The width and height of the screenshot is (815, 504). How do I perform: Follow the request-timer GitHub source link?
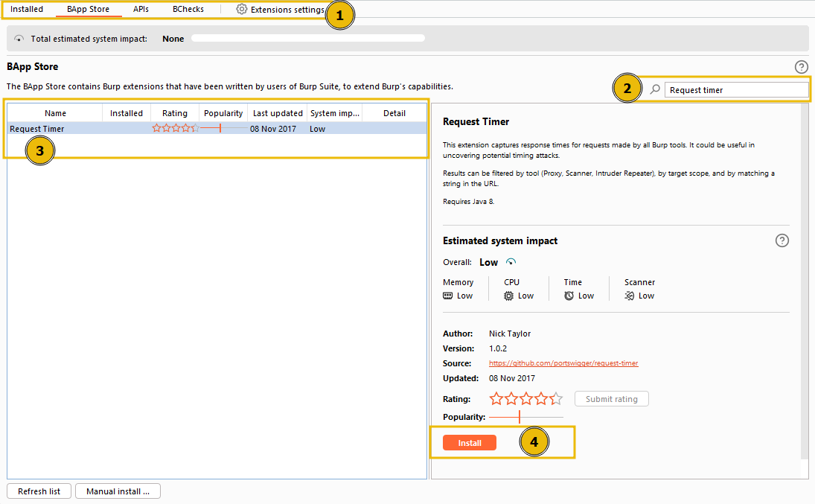[x=563, y=363]
